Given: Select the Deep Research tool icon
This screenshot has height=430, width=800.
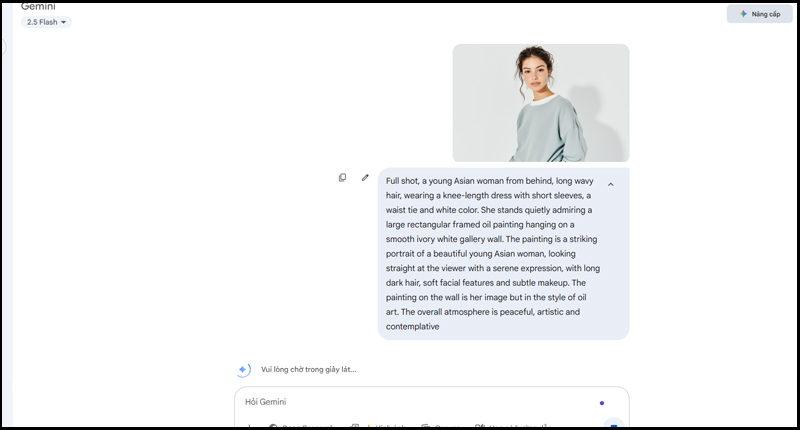Looking at the screenshot, I should tap(273, 426).
